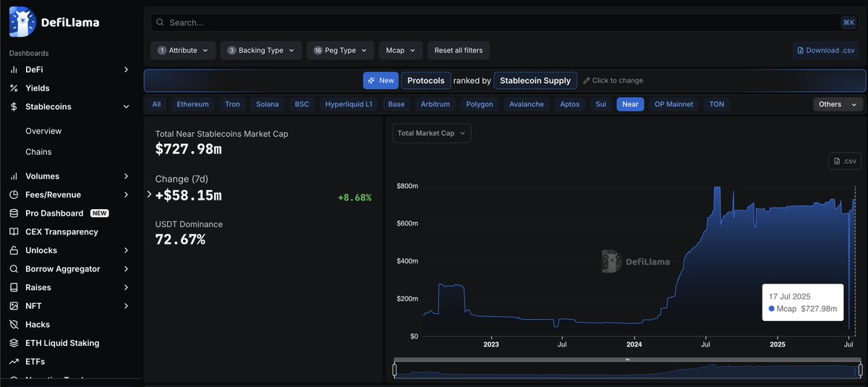
Task: Click the chart .csv export button
Action: [x=844, y=161]
